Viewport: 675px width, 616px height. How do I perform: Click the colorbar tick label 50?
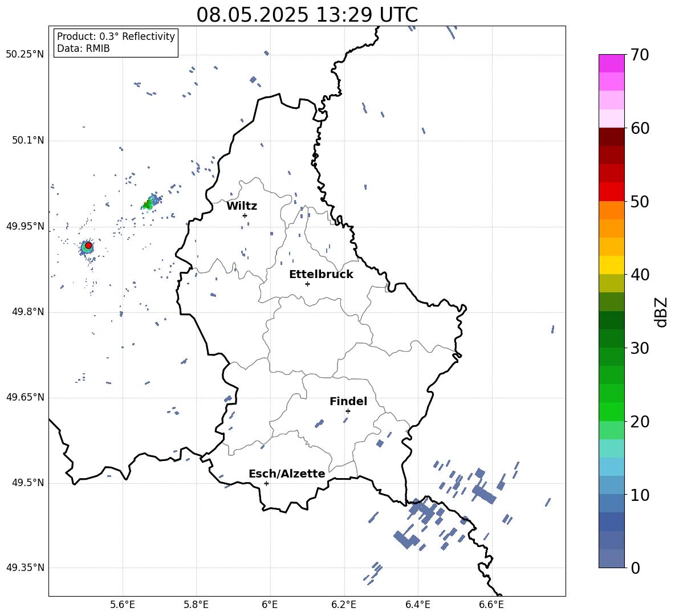coord(640,201)
